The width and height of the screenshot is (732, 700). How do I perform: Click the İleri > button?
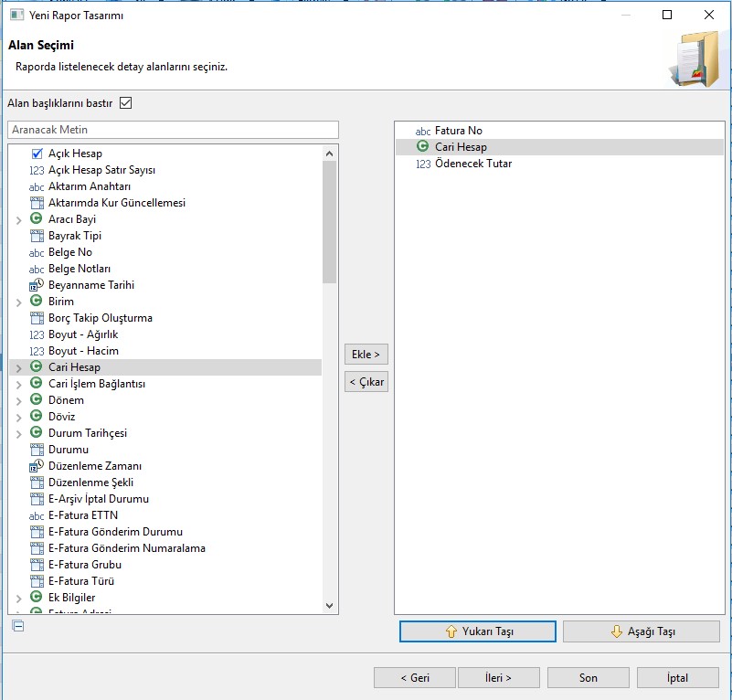497,678
